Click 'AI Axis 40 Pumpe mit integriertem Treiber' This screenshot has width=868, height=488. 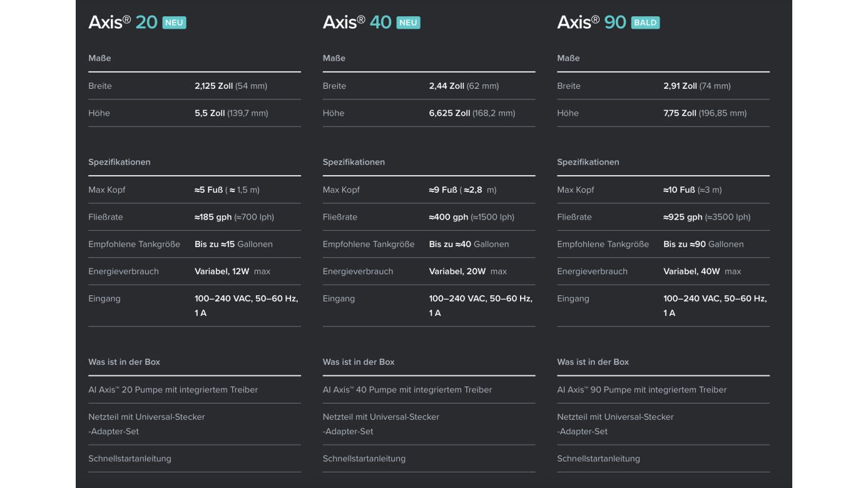click(x=407, y=390)
